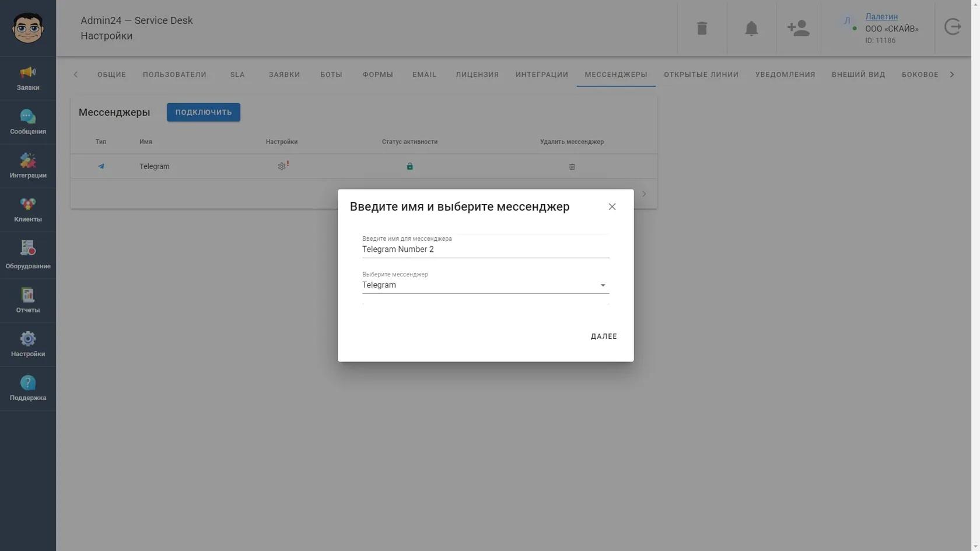Click the messenger name input field
The image size is (980, 551).
coord(485,250)
